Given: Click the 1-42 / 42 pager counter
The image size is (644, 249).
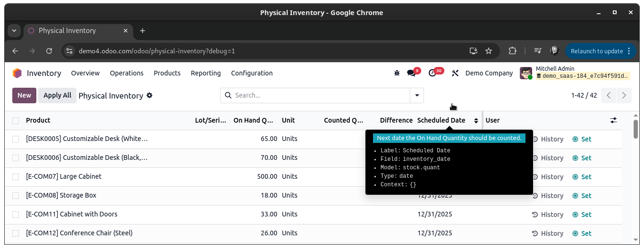Looking at the screenshot, I should click(584, 95).
